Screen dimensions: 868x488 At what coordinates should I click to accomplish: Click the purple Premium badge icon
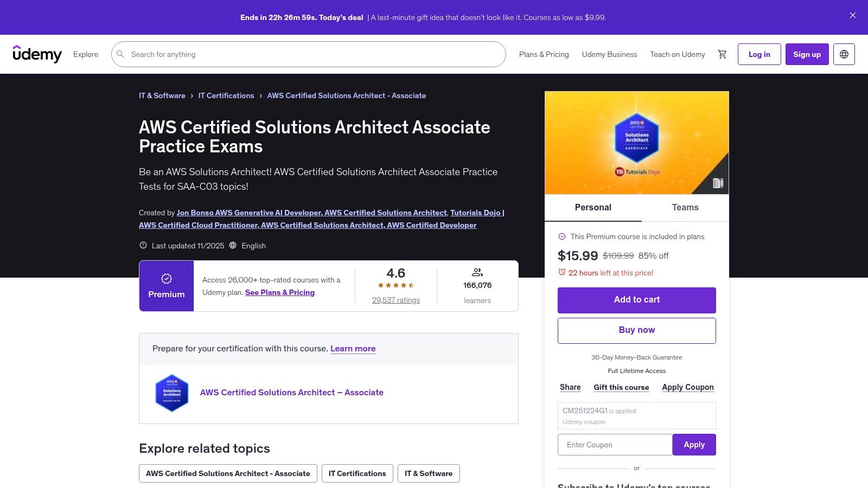[166, 278]
